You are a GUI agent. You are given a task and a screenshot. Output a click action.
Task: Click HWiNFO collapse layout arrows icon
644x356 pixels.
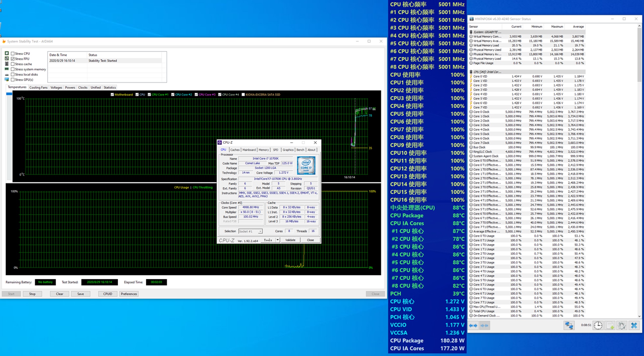pyautogui.click(x=484, y=325)
